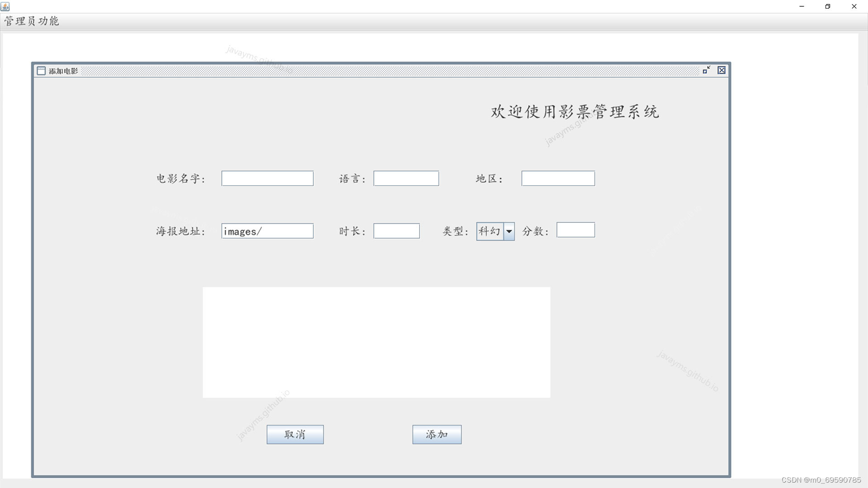Focus the 地区 input box
Image resolution: width=868 pixels, height=488 pixels.
coord(558,178)
